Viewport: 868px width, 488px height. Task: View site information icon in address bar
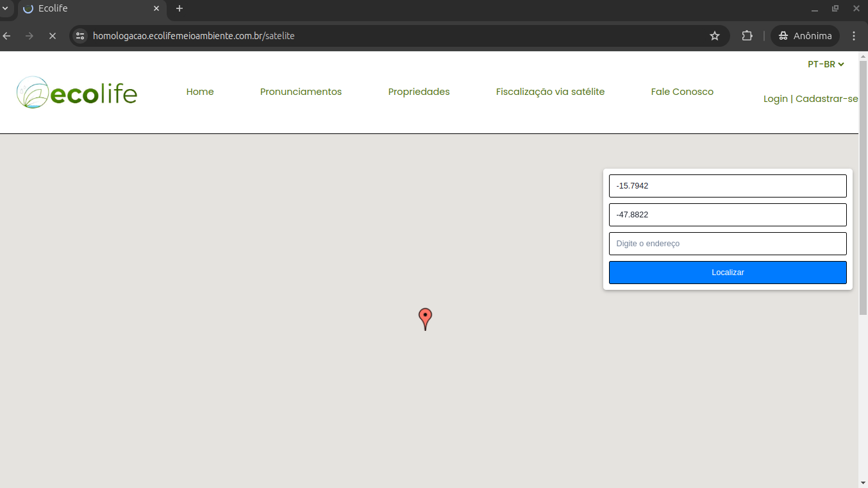80,36
